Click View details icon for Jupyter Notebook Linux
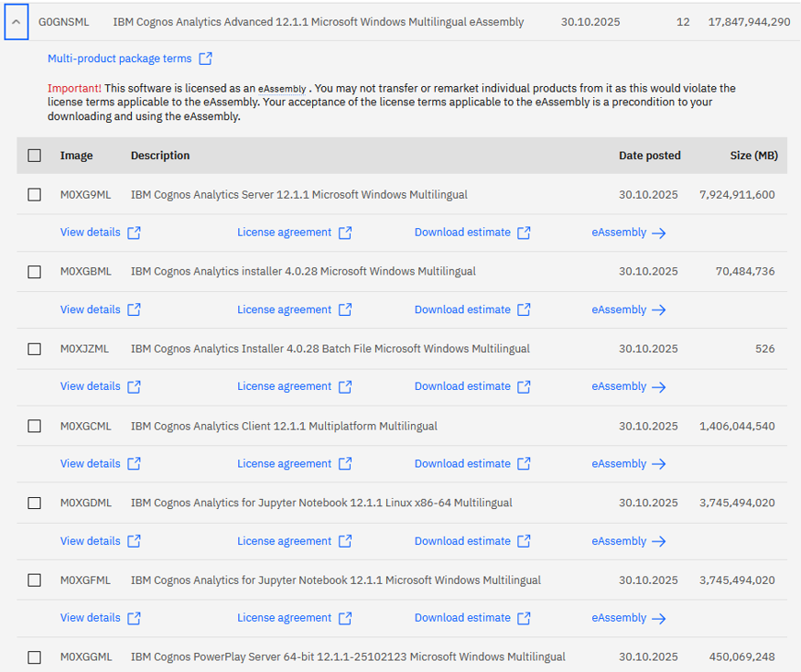Image resolution: width=801 pixels, height=672 pixels. pos(134,541)
